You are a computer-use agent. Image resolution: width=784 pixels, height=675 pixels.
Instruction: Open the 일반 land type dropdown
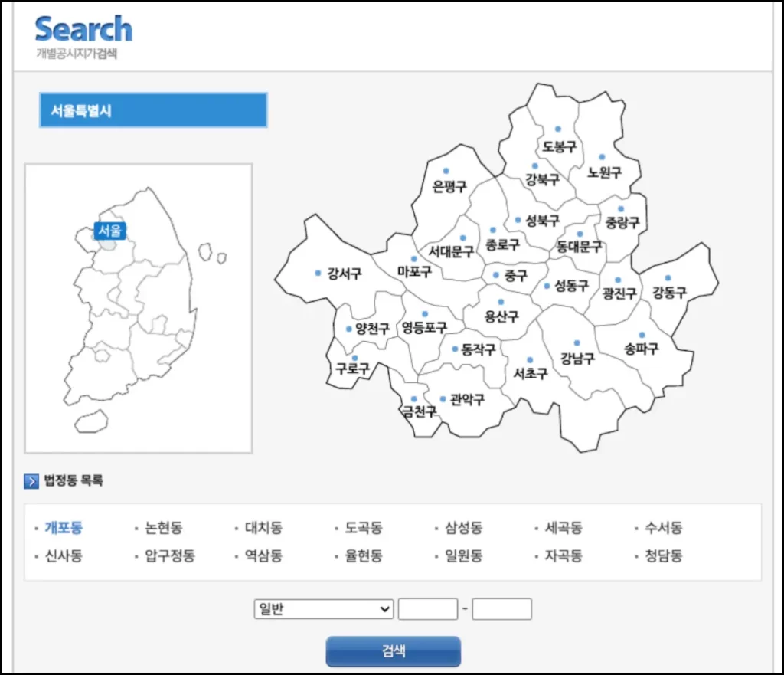tap(323, 609)
